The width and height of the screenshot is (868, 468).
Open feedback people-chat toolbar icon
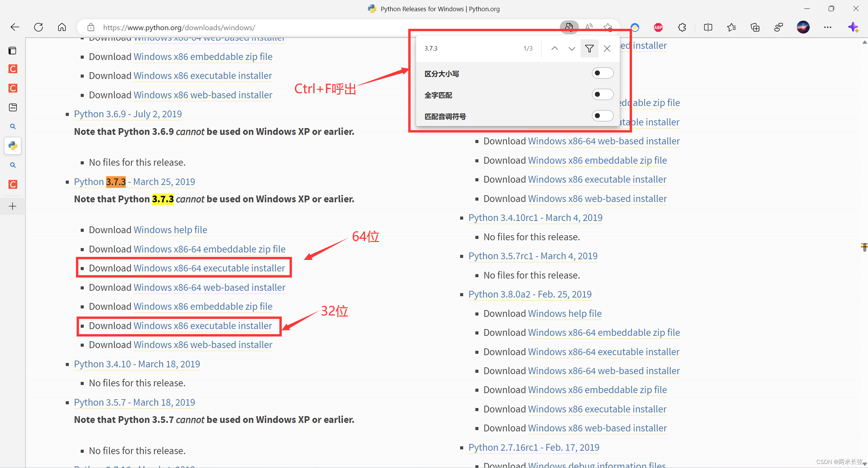point(779,27)
